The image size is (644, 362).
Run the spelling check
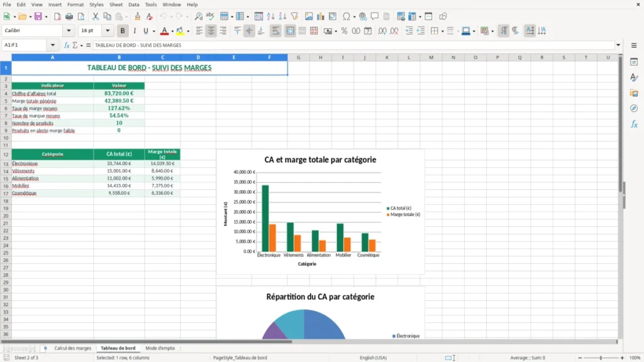tap(210, 16)
